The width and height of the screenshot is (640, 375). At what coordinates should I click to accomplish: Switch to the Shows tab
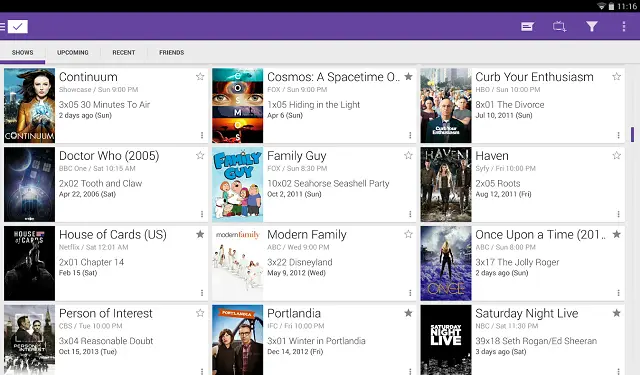pos(22,53)
